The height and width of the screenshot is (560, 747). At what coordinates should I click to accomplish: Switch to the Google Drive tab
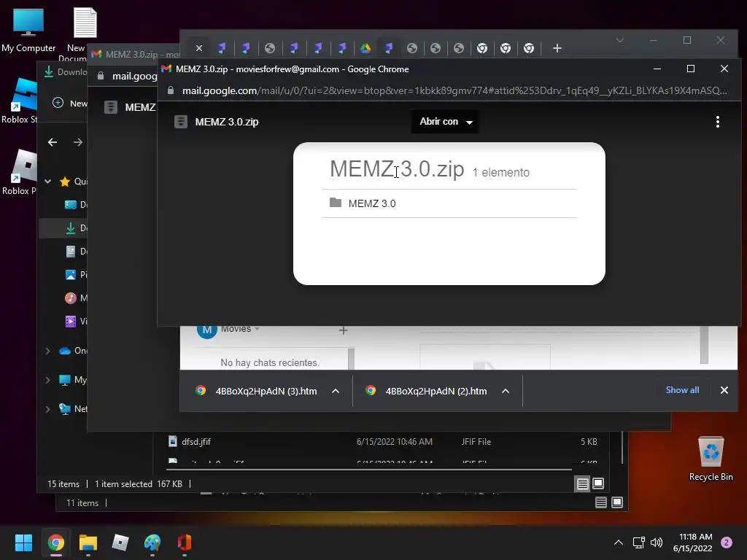365,48
